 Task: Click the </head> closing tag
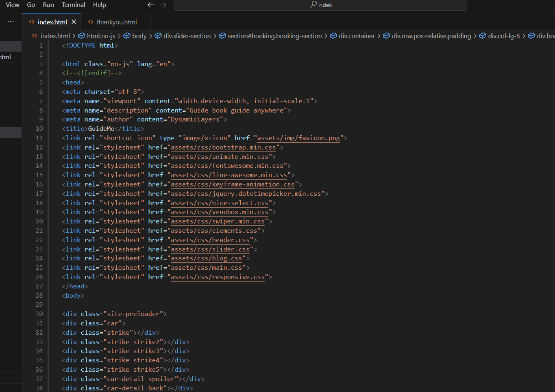click(75, 286)
